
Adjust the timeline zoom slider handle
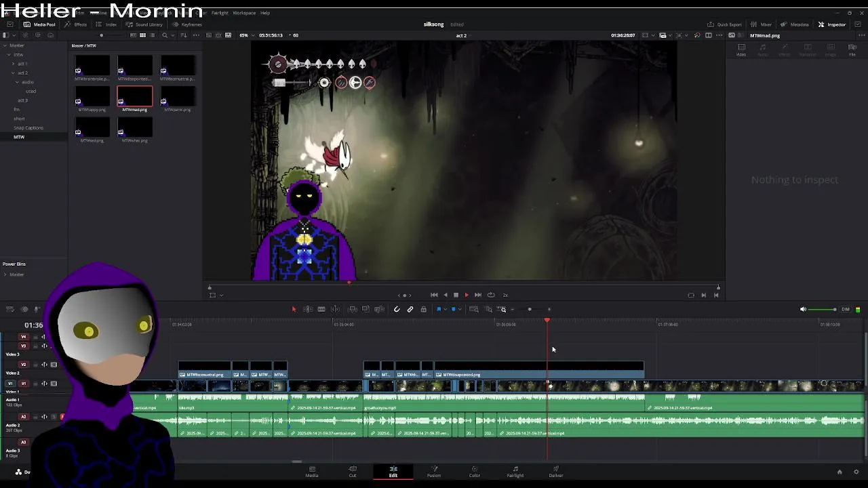pyautogui.click(x=530, y=310)
